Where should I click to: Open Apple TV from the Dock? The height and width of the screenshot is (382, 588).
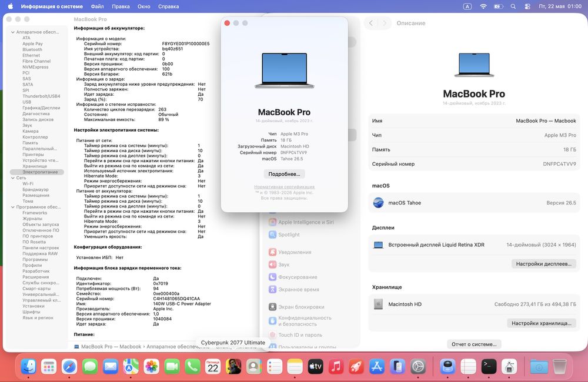pos(315,366)
